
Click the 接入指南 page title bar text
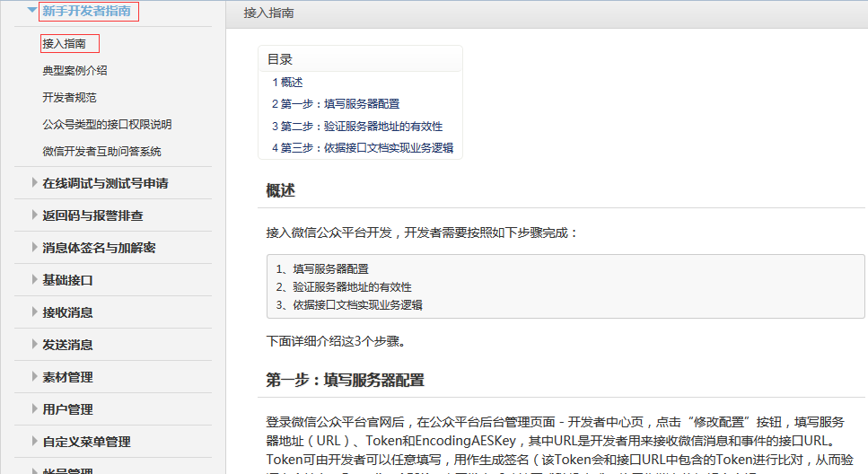(268, 13)
